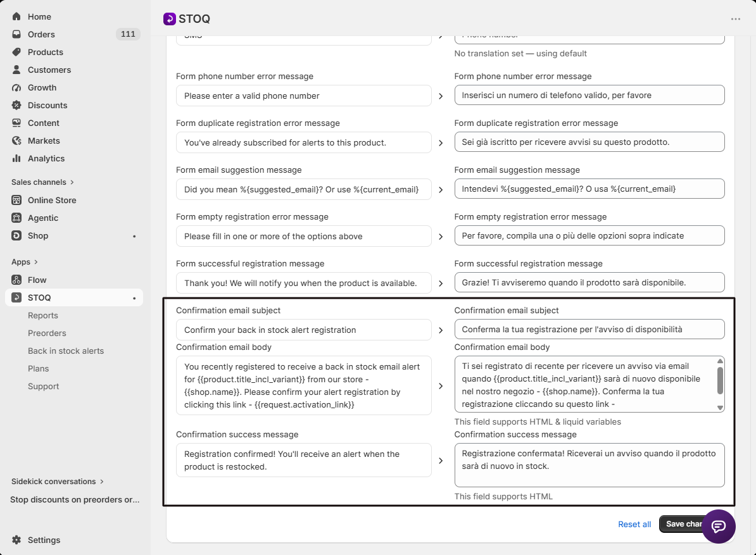Open the Analytics page
This screenshot has width=756, height=555.
tap(46, 158)
